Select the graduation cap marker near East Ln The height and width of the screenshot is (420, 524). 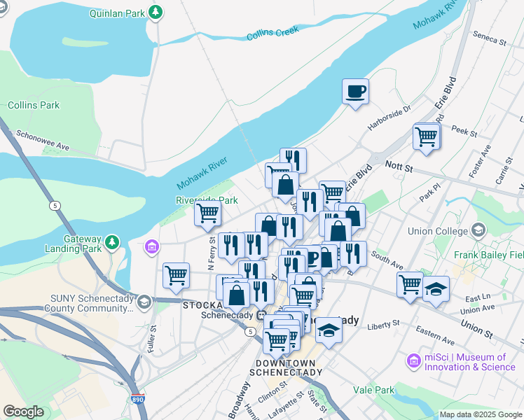click(436, 289)
